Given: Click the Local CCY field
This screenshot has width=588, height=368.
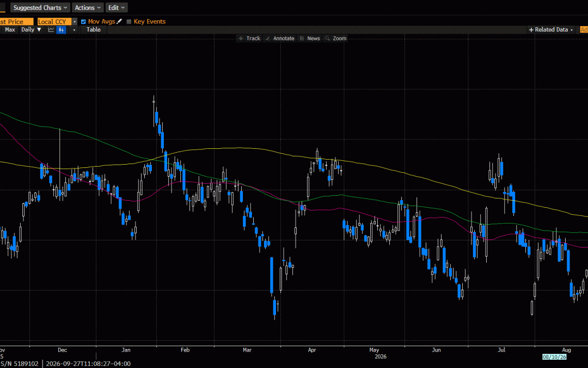Looking at the screenshot, I should coord(54,22).
